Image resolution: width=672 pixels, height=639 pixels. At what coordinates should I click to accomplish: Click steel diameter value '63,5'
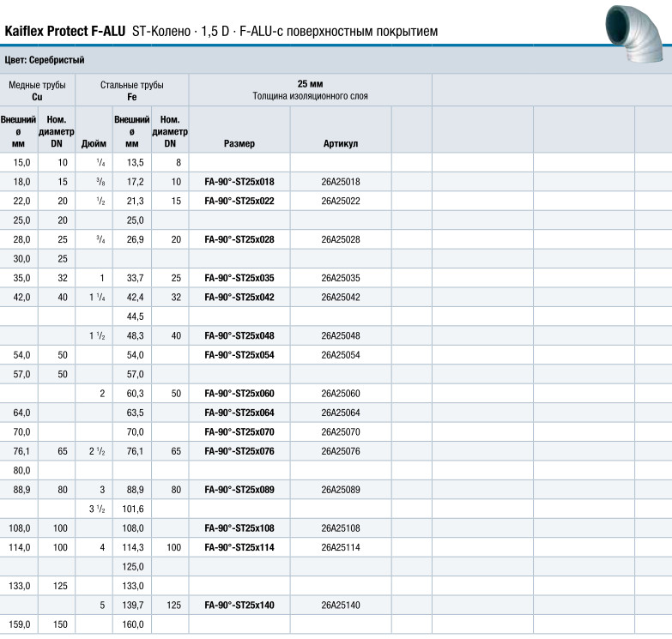coord(135,413)
